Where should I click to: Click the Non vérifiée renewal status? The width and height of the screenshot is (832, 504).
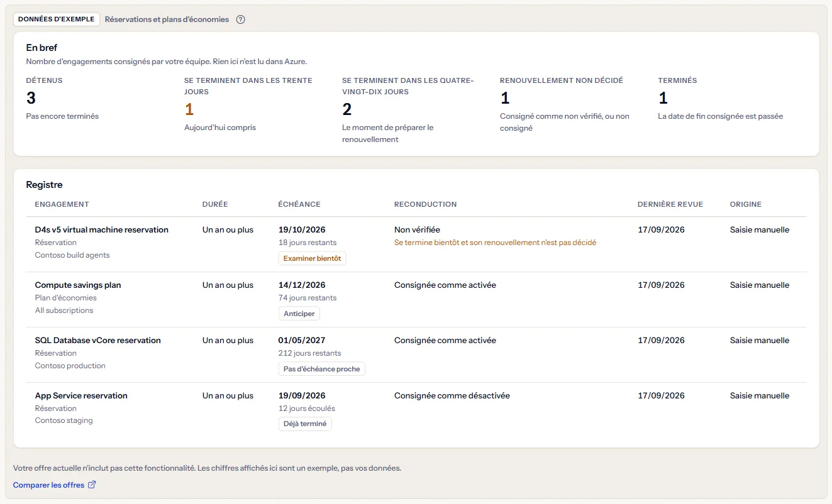coord(417,230)
